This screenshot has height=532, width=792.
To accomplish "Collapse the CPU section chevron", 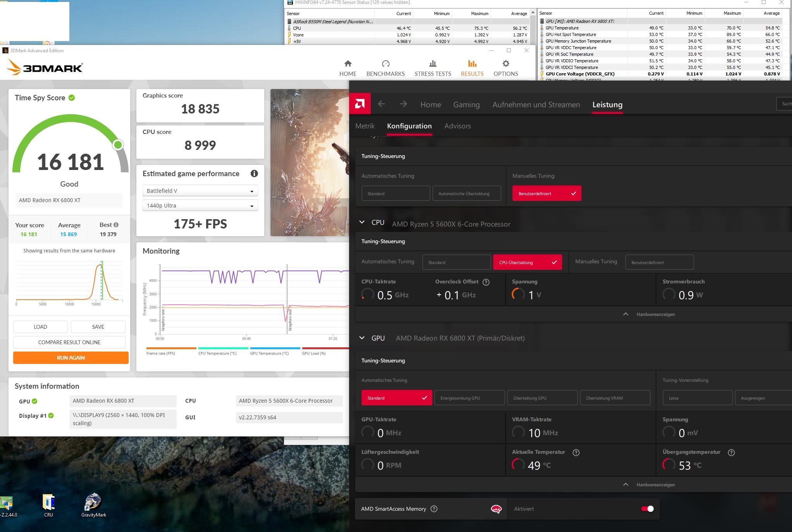I will [x=362, y=222].
